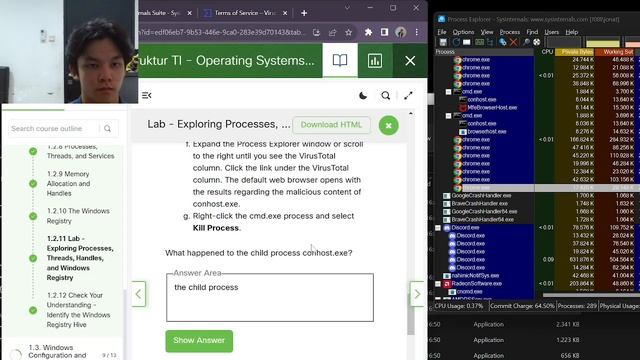Collapse the RadeonSoftware.exe tree node
This screenshot has height=360, width=640.
tap(438, 284)
